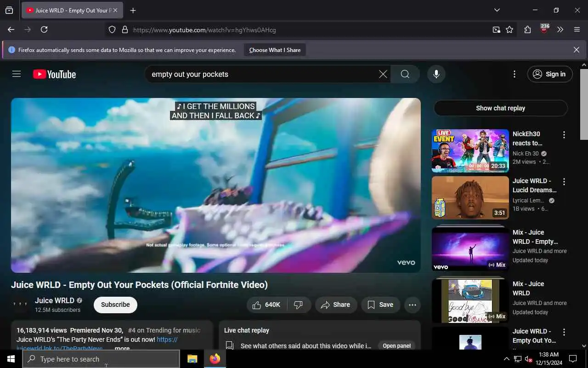Open options for Lucid Dreams video
588x368 pixels.
coord(564,182)
